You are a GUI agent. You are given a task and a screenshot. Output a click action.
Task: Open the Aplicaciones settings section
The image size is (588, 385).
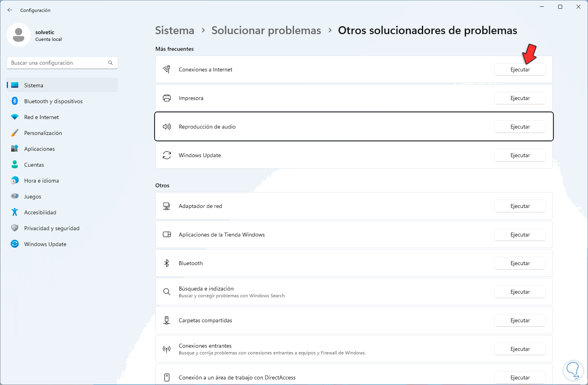[39, 149]
